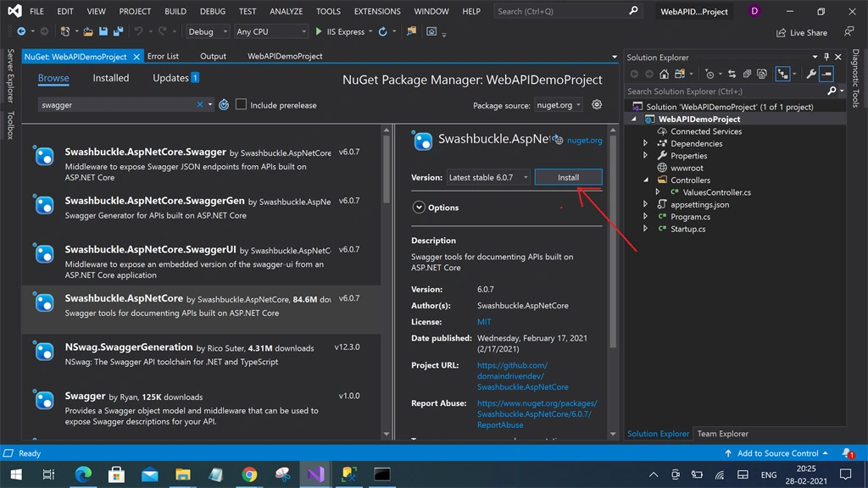Open Microsoft Edge from taskbar
This screenshot has width=868, height=488.
tap(83, 474)
